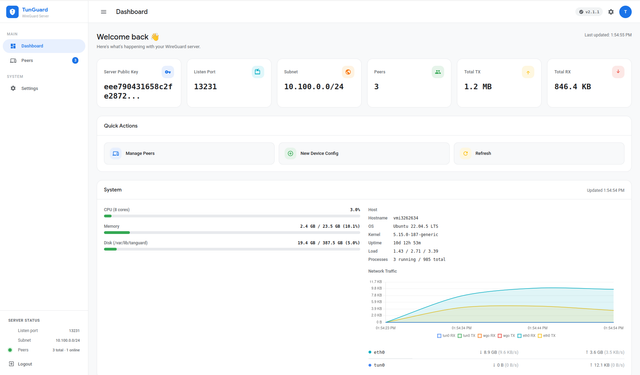The width and height of the screenshot is (640, 375).
Task: Toggle the sidebar hamburger menu
Action: coord(104,12)
